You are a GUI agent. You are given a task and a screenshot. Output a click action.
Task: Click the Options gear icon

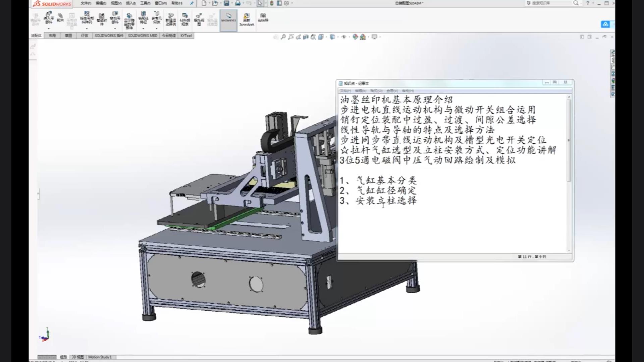pyautogui.click(x=286, y=3)
